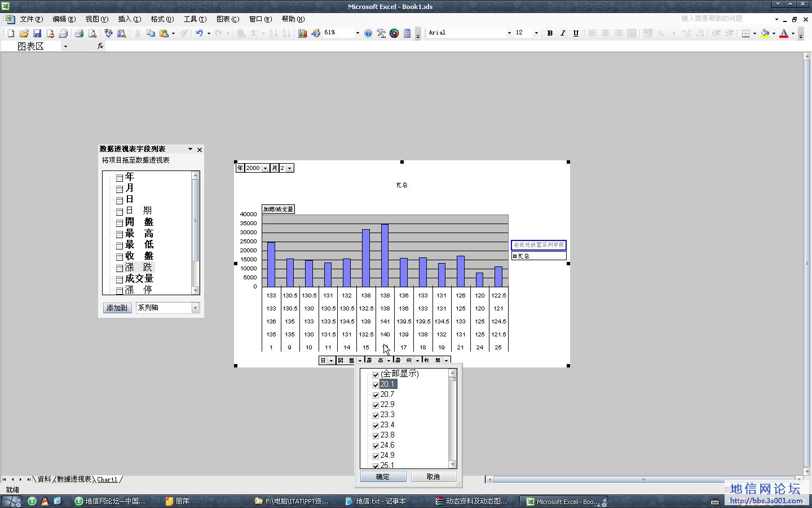
Task: Open the 系列轴 area dropdown in field list
Action: (x=195, y=308)
